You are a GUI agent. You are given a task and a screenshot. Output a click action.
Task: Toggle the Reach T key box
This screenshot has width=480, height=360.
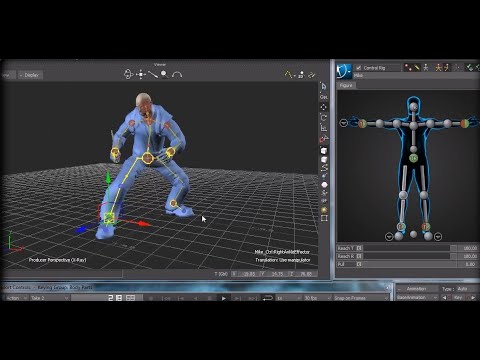click(x=359, y=248)
